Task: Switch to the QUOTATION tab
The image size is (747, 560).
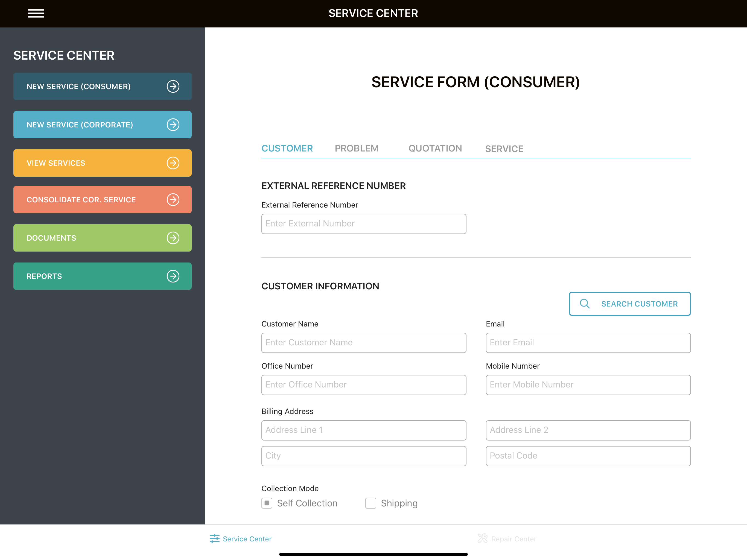Action: pos(435,148)
